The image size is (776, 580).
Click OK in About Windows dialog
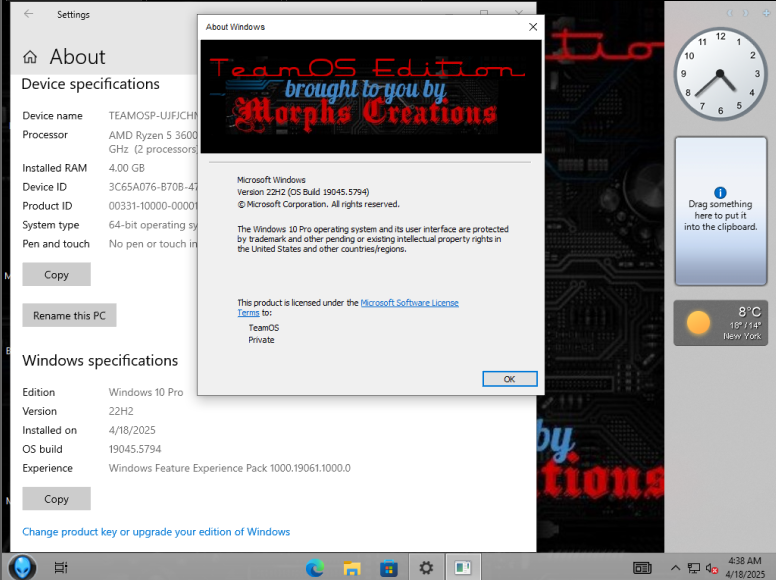coord(509,379)
